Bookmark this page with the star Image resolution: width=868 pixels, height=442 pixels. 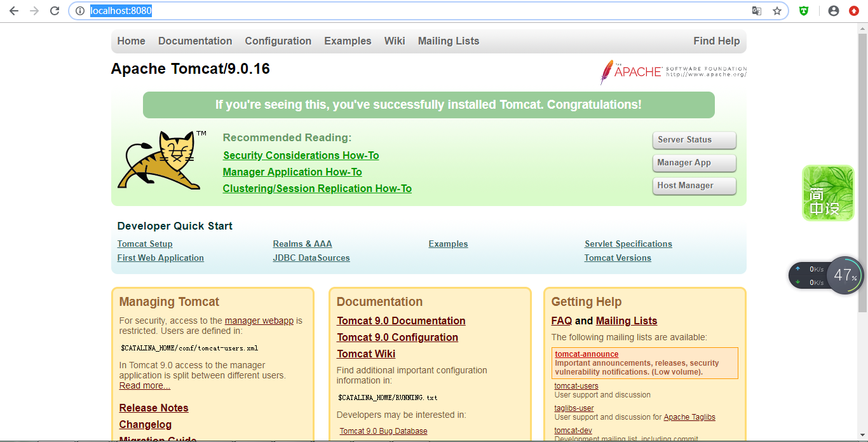777,11
